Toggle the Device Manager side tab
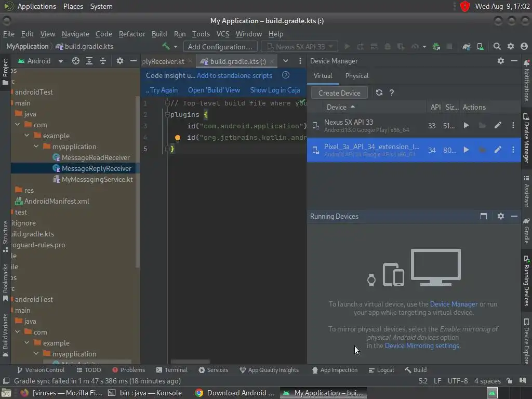This screenshot has height=399, width=532. point(527,138)
